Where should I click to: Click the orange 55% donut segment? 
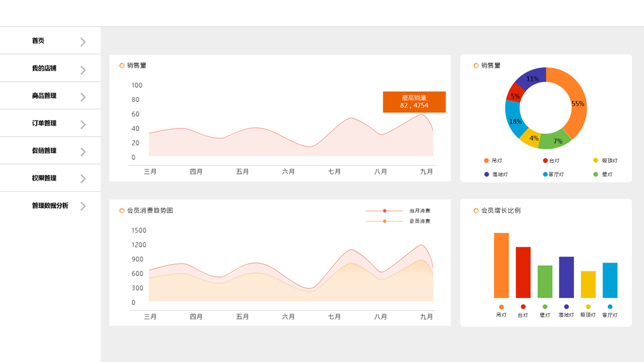pos(577,104)
